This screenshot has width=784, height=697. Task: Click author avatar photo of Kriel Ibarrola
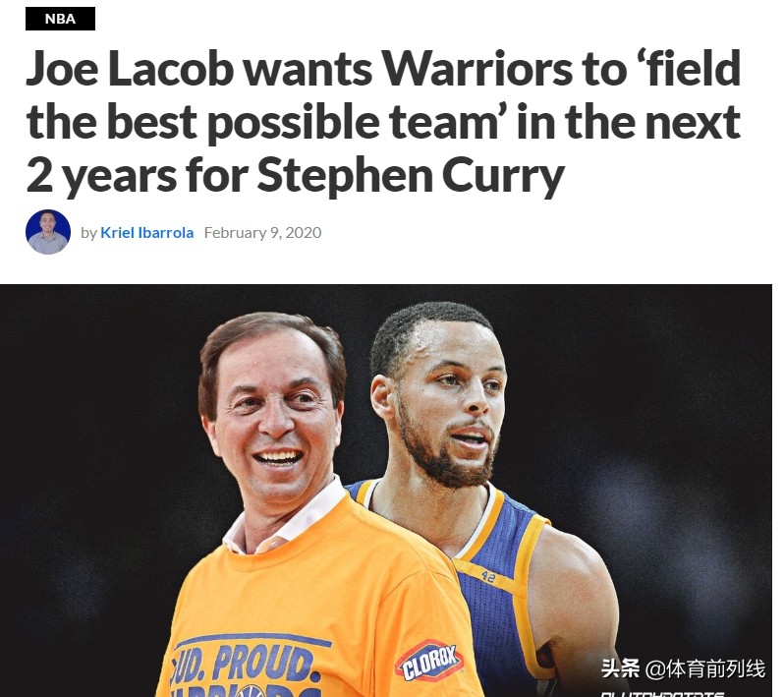click(x=48, y=232)
